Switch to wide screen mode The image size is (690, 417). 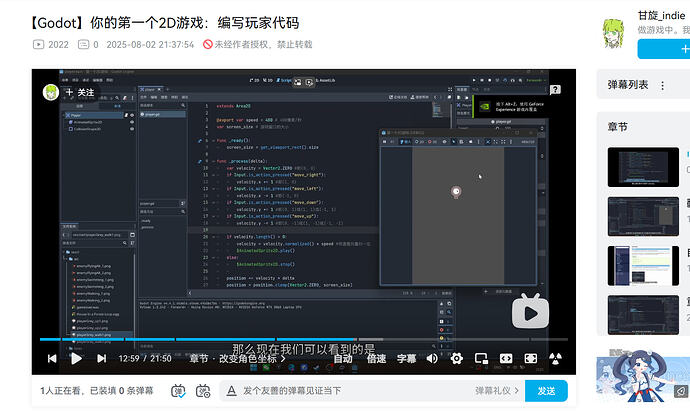pyautogui.click(x=506, y=358)
